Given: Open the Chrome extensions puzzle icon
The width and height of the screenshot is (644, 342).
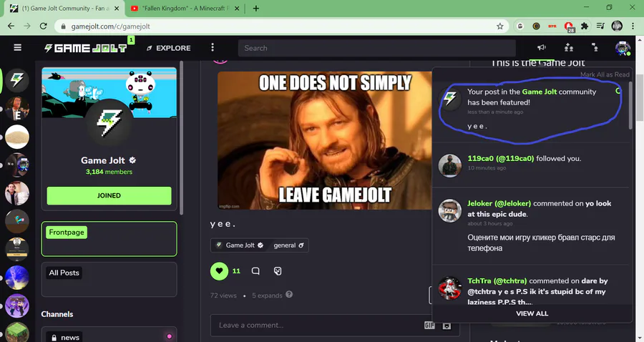Looking at the screenshot, I should coord(585,26).
